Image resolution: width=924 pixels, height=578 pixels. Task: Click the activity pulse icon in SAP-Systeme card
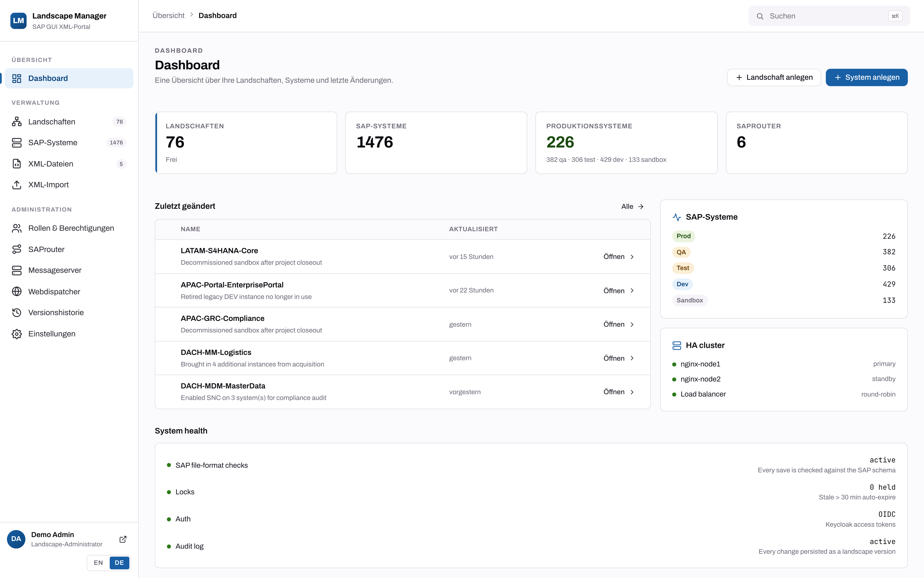[677, 217]
